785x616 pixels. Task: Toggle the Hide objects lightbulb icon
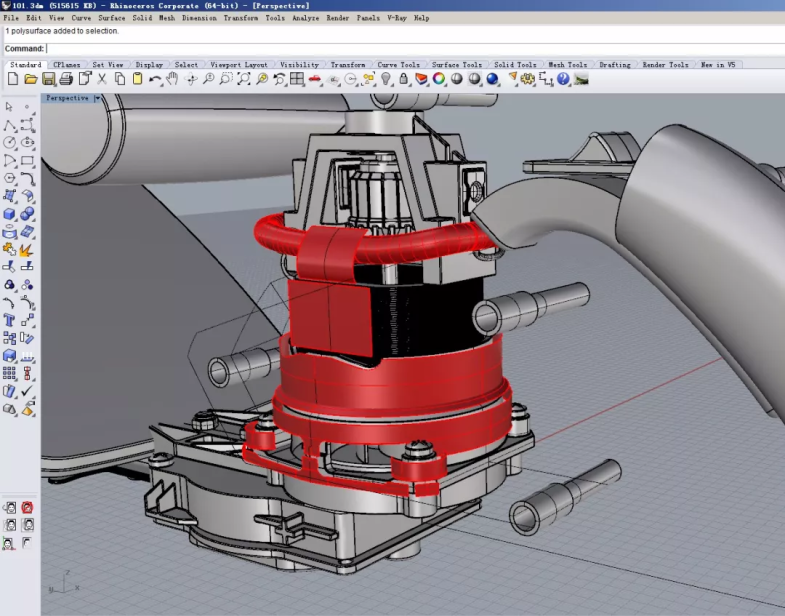coord(386,79)
